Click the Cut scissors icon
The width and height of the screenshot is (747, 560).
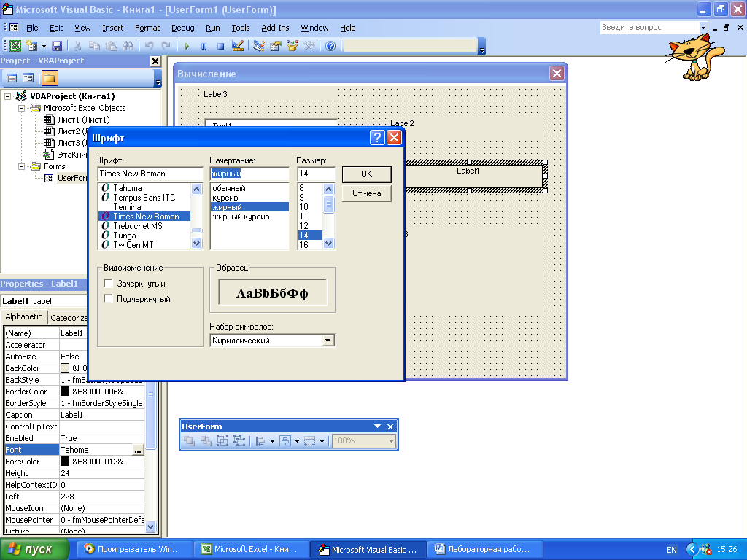77,46
